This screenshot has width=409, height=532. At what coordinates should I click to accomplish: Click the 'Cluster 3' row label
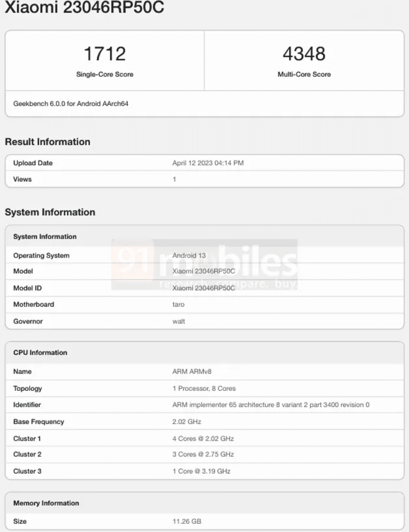tap(27, 471)
